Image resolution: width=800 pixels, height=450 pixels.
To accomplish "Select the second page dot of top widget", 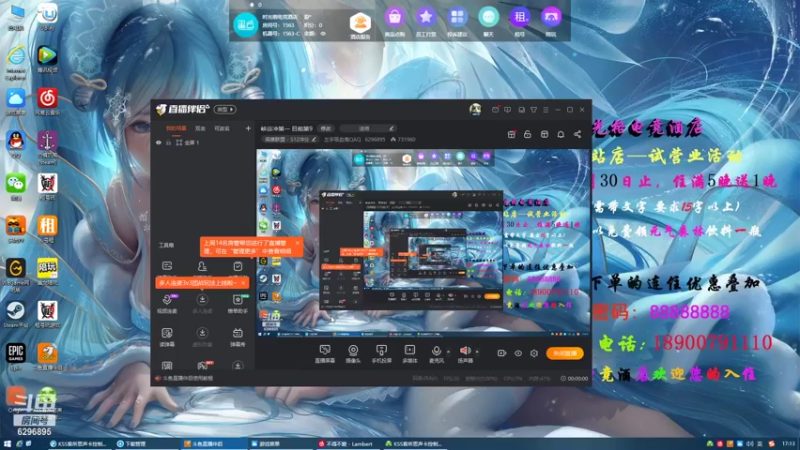I will 260,5.
